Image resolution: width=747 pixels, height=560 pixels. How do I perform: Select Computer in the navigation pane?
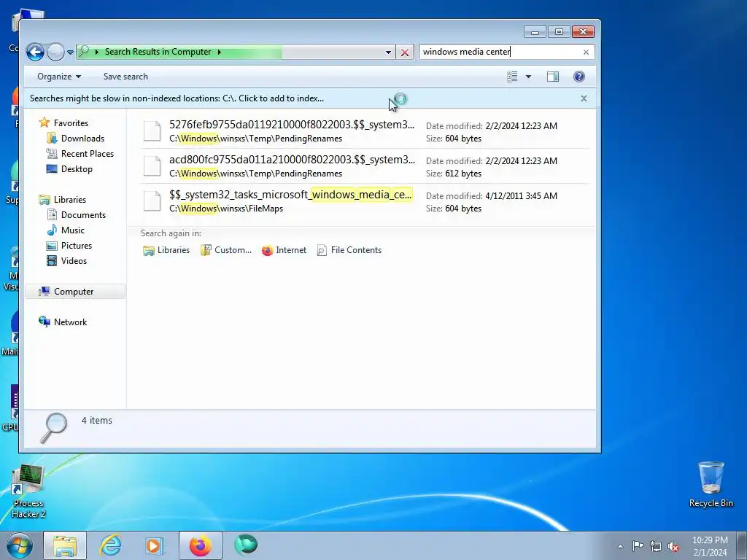pyautogui.click(x=75, y=292)
